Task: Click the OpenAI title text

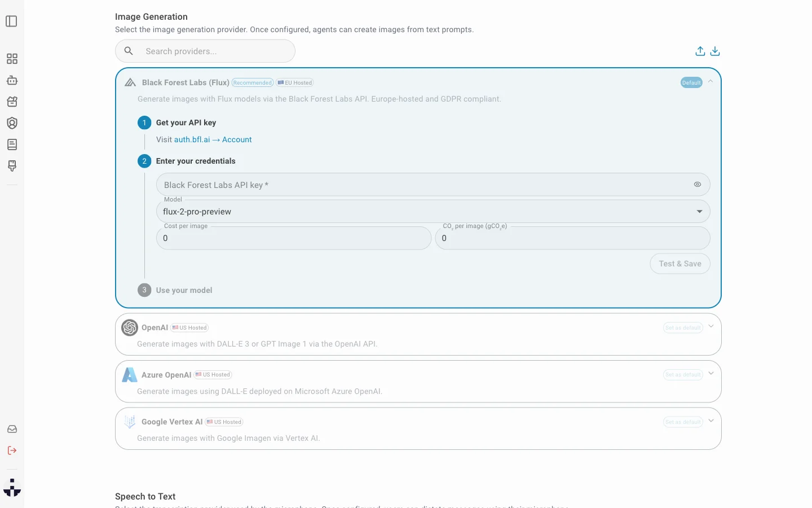Action: tap(155, 327)
